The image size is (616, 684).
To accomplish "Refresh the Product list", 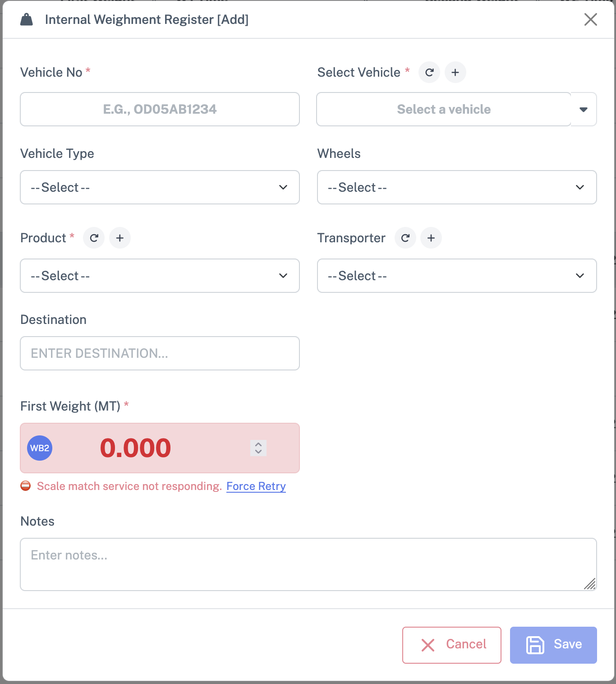I will point(94,238).
